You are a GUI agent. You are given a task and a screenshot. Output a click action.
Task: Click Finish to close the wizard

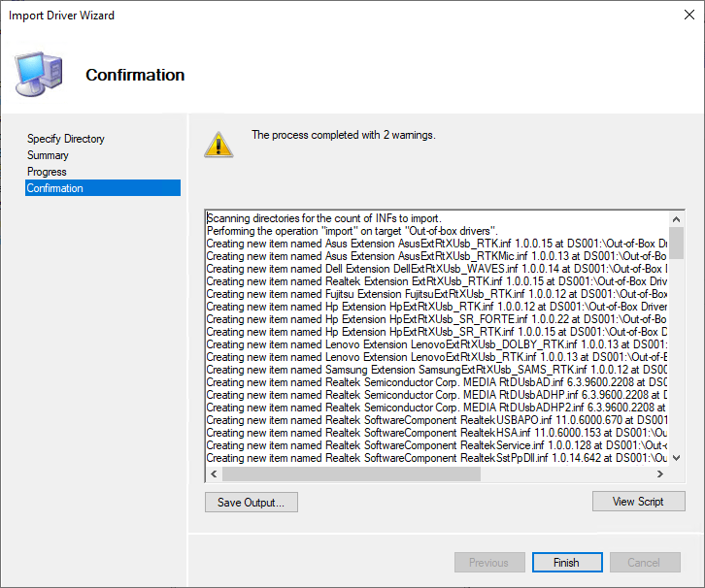566,563
